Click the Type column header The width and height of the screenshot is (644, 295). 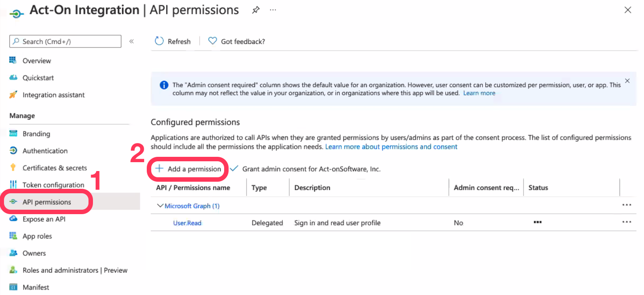pyautogui.click(x=259, y=187)
